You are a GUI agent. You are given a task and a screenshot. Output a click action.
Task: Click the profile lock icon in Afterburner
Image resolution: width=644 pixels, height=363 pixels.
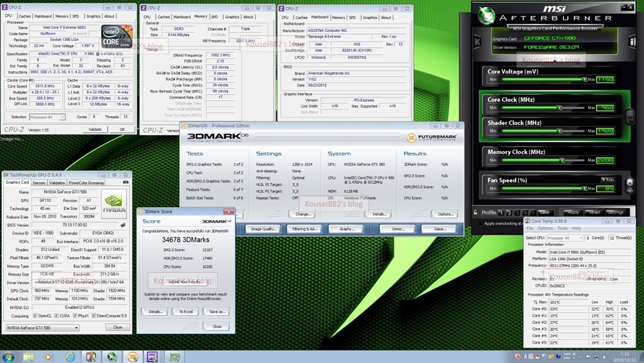click(477, 213)
